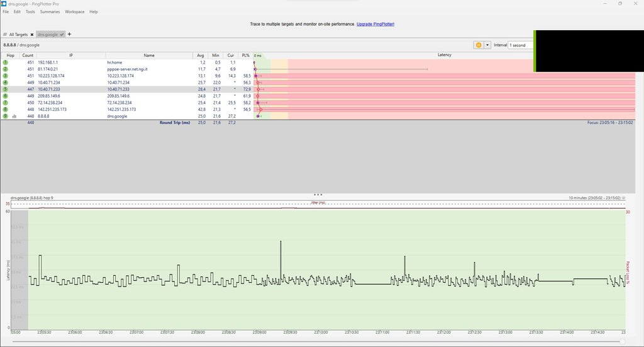
Task: Click the bar graph icon on hop 9
Action: (14, 116)
